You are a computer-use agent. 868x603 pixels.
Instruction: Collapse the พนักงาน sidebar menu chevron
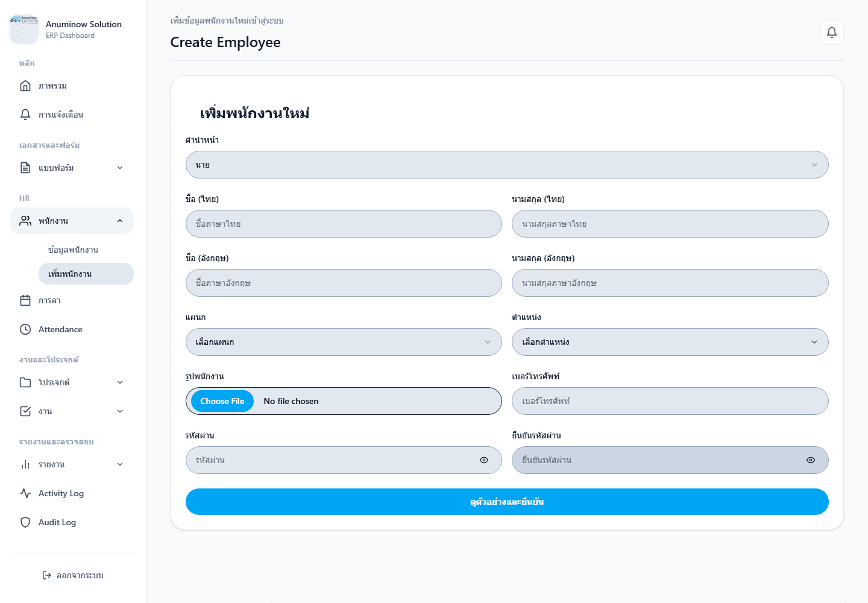click(120, 221)
